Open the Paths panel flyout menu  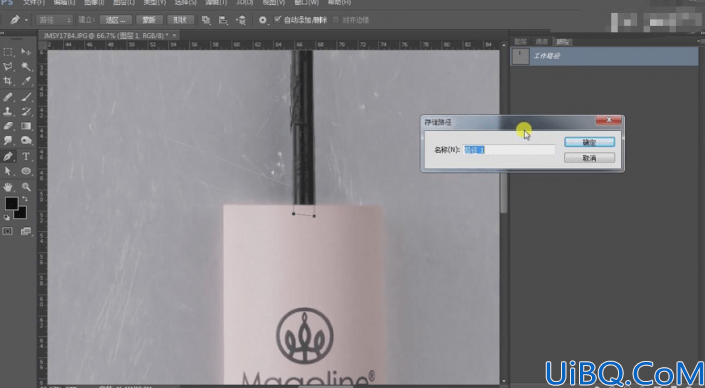(x=700, y=41)
